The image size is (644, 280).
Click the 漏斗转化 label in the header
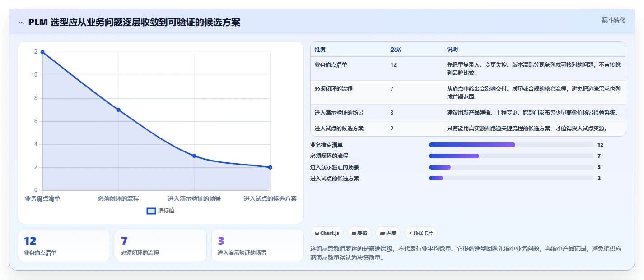click(614, 20)
